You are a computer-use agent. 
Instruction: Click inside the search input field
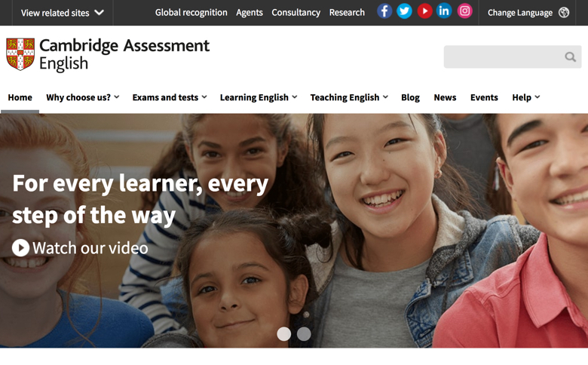[x=504, y=57]
